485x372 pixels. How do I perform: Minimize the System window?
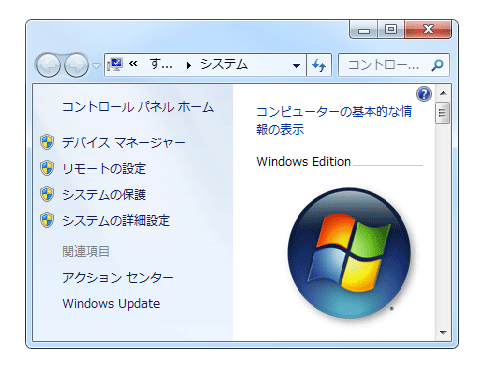(x=364, y=29)
